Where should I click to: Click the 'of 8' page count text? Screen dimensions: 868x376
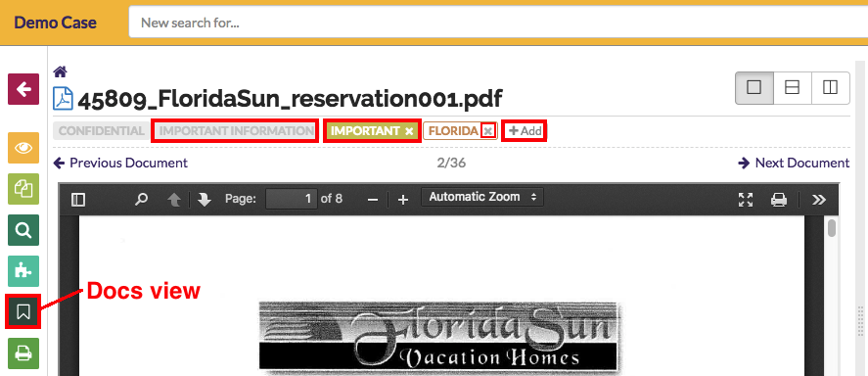332,199
